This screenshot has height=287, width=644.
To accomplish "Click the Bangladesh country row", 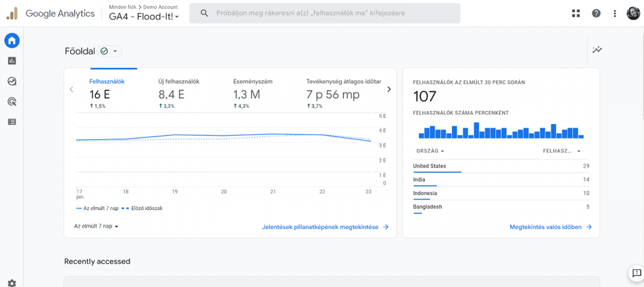I will (501, 207).
